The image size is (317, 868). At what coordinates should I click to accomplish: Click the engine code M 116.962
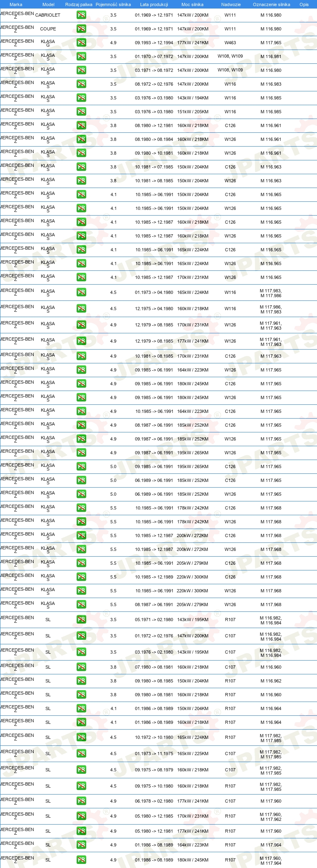point(271,681)
